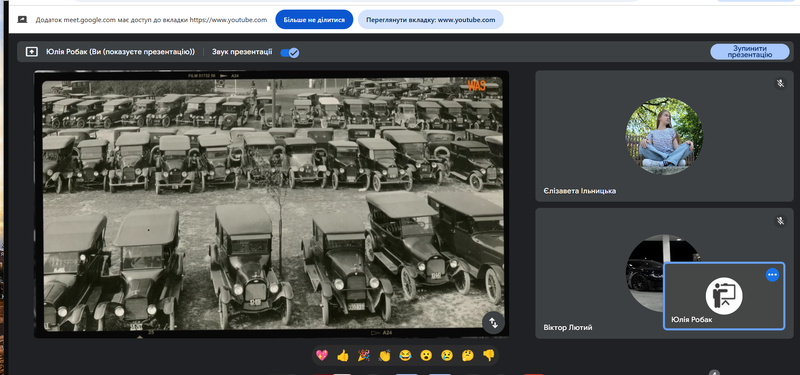Send the surprised face reaction

[426, 356]
